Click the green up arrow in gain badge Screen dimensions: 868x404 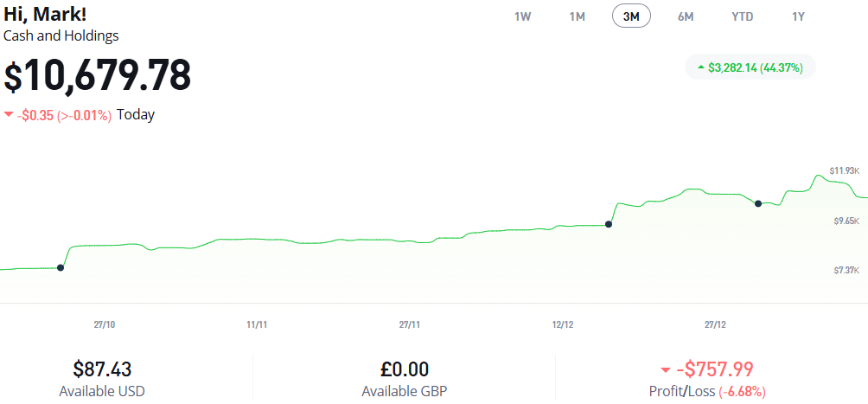(x=700, y=67)
